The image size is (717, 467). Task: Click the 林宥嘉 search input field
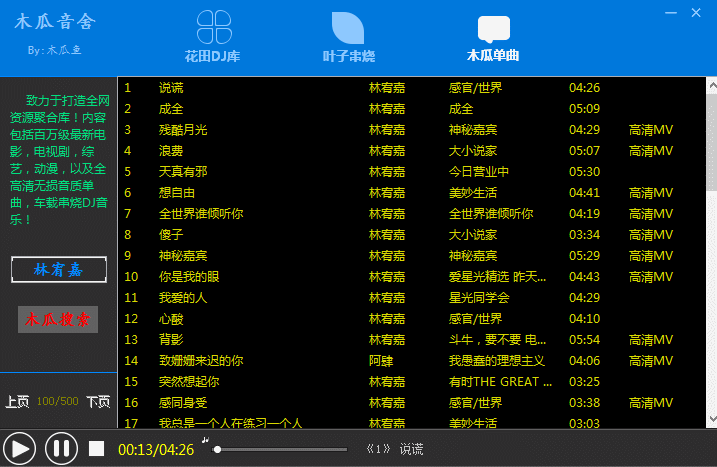(55, 270)
